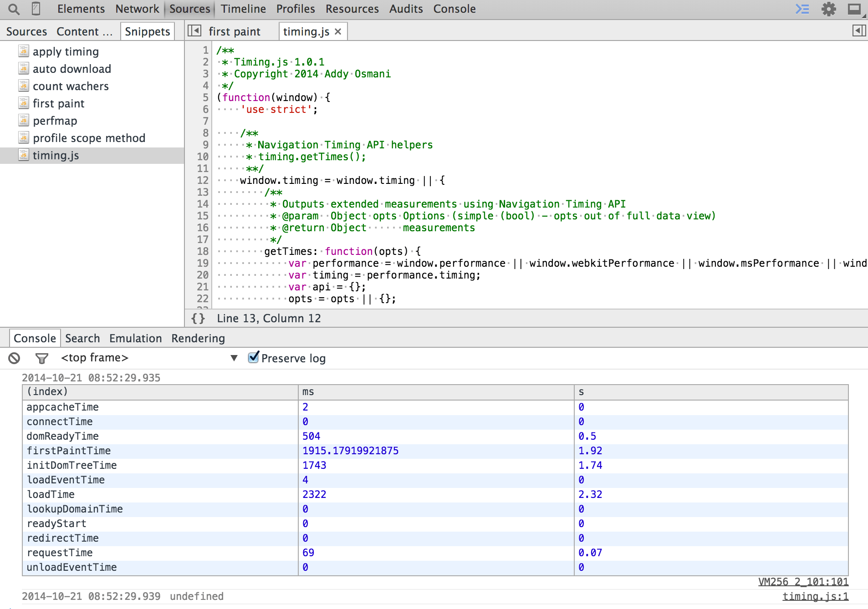This screenshot has height=609, width=868.
Task: Open the timing.js:1 link
Action: click(x=815, y=596)
